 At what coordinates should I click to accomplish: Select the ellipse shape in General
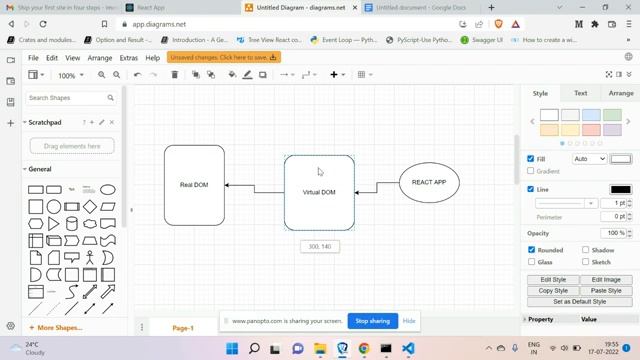pos(108,190)
